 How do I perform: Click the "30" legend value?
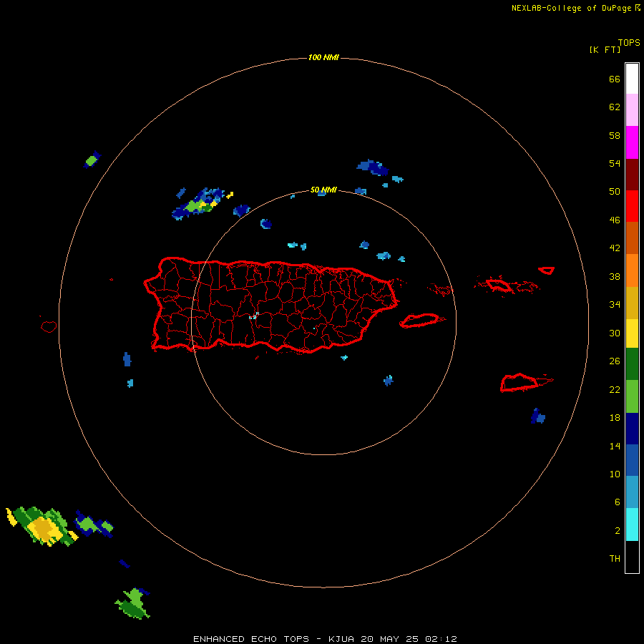point(615,333)
